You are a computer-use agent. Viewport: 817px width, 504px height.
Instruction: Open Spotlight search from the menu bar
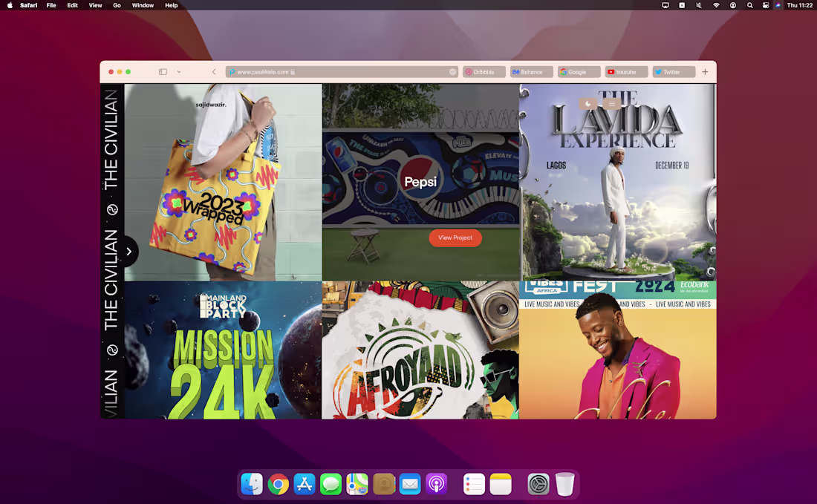[x=749, y=5]
